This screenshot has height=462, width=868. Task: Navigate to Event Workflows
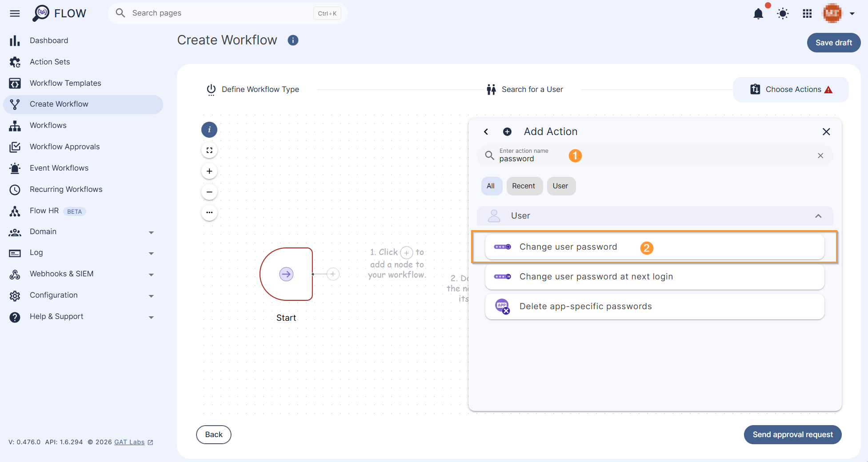[83, 168]
